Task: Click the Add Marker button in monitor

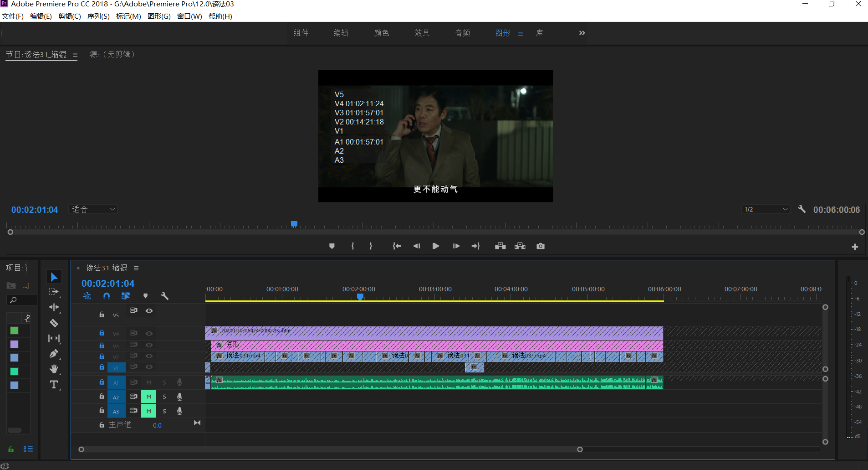Action: click(332, 246)
